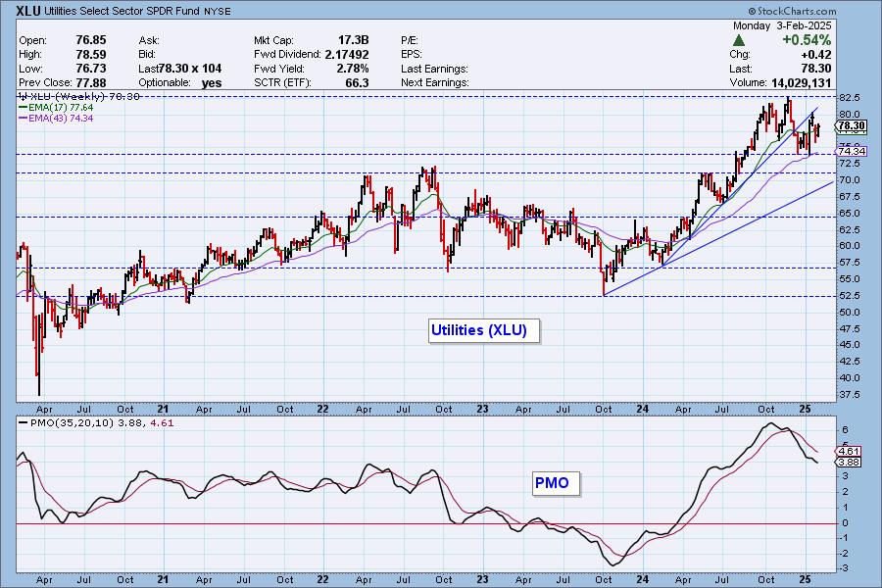Click the purple EMA(43) line swatch
This screenshot has width=882, height=588.
[x=24, y=119]
